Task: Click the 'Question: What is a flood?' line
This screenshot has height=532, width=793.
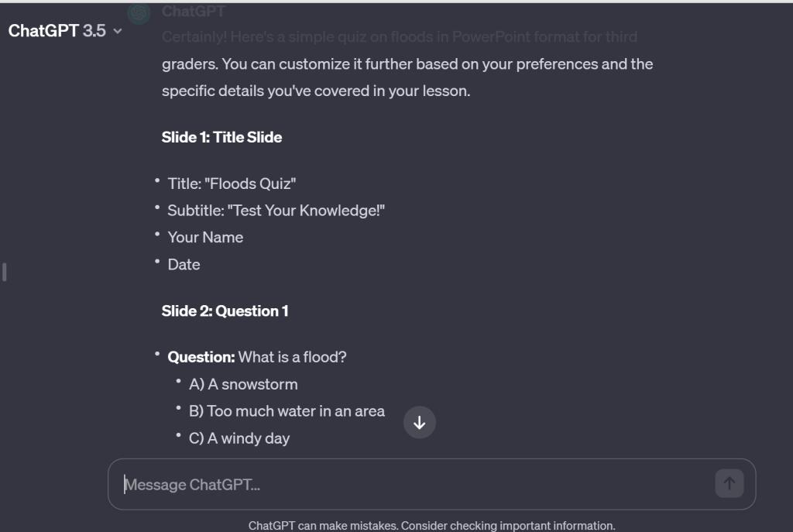Action: pos(257,357)
